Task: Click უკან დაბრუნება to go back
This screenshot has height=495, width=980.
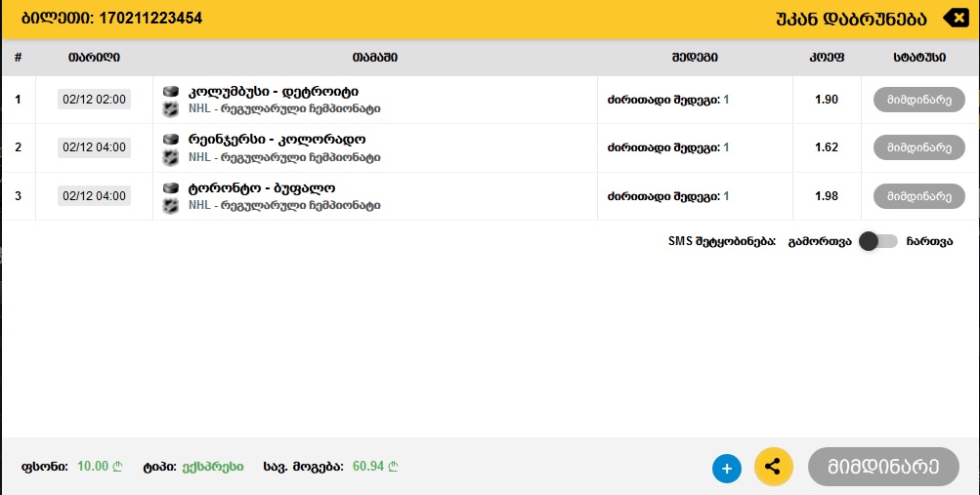Action: 851,19
